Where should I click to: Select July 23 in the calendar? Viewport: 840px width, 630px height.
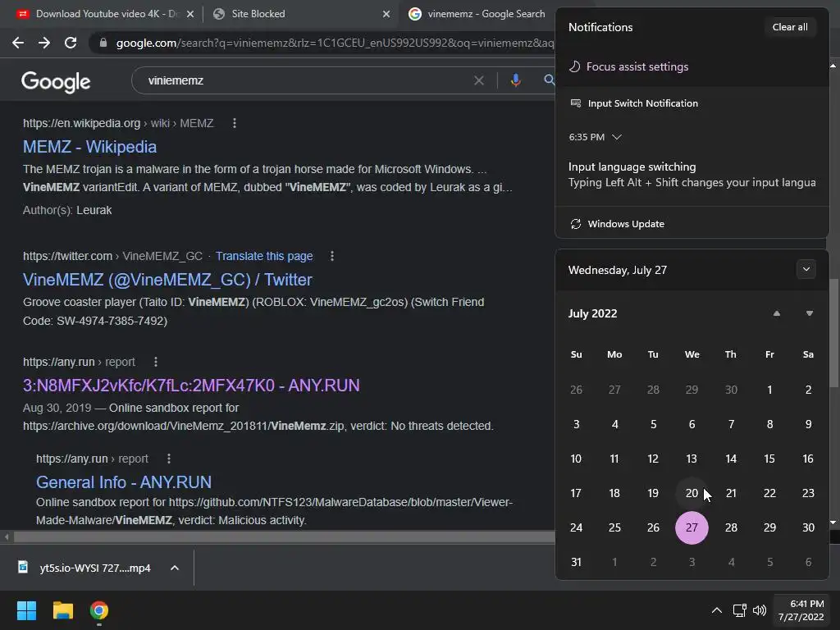click(x=808, y=493)
